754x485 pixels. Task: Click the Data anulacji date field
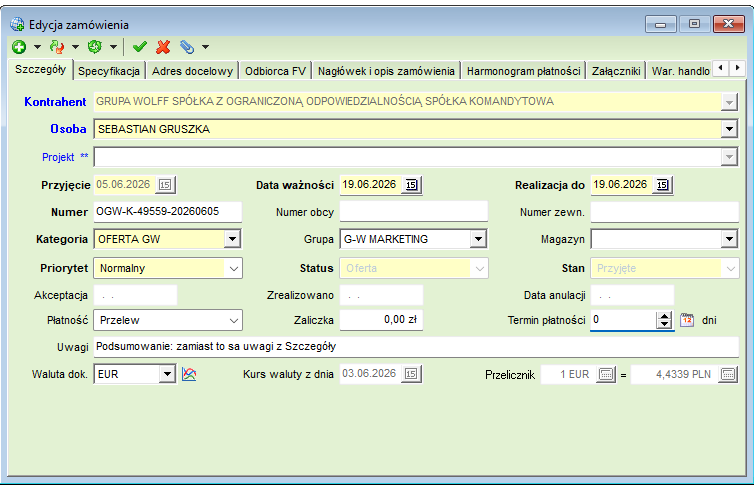tap(632, 295)
